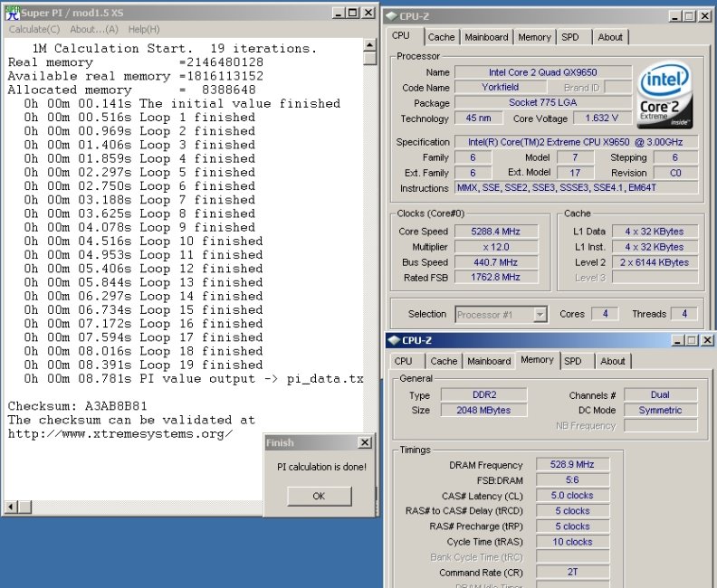Click the Threads value 4
The image size is (717, 588).
pyautogui.click(x=684, y=314)
